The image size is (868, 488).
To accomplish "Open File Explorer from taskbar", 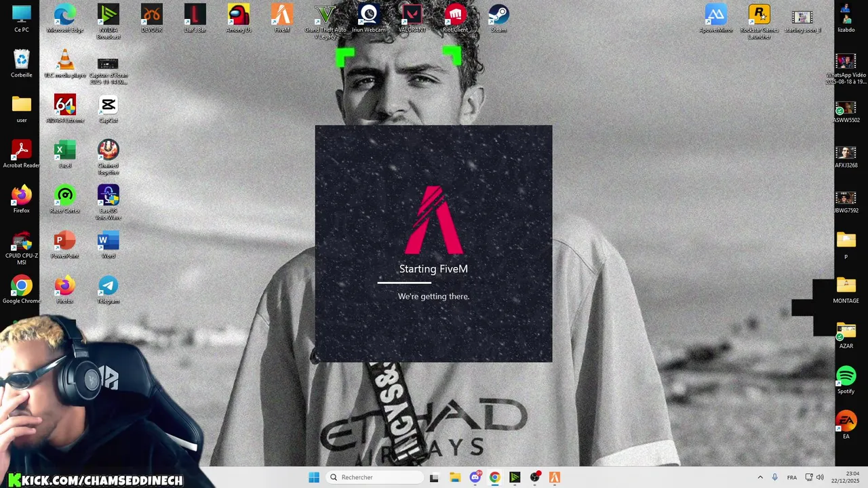I will pos(454,477).
